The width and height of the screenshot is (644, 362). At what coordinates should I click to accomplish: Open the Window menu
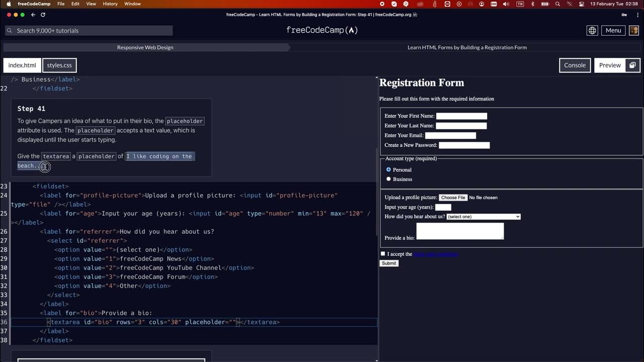coord(133,4)
